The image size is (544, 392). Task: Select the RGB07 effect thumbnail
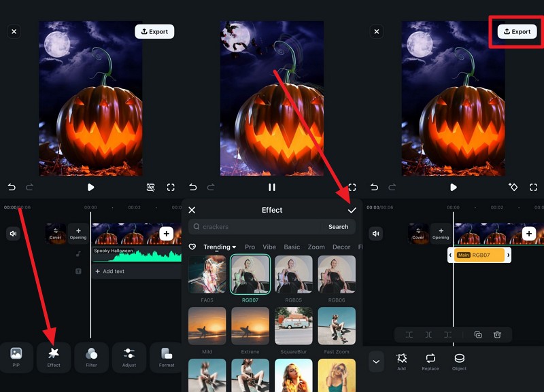(250, 274)
